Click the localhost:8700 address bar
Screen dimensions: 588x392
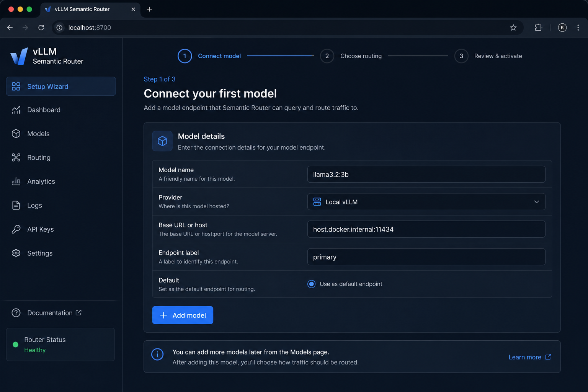[x=287, y=28]
